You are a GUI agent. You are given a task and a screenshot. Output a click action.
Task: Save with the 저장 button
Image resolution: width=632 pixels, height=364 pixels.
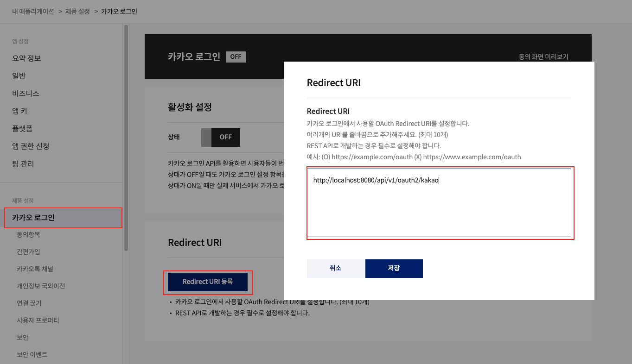394,269
